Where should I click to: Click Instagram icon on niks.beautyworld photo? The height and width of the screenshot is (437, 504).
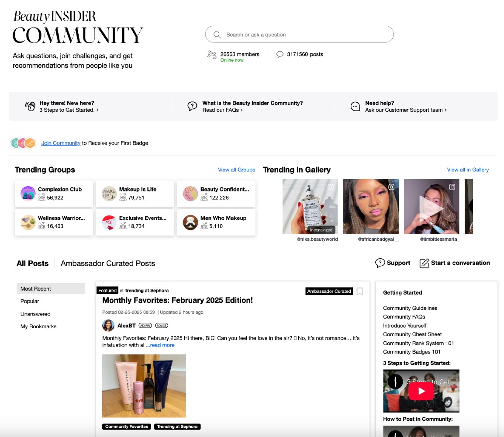pos(331,187)
